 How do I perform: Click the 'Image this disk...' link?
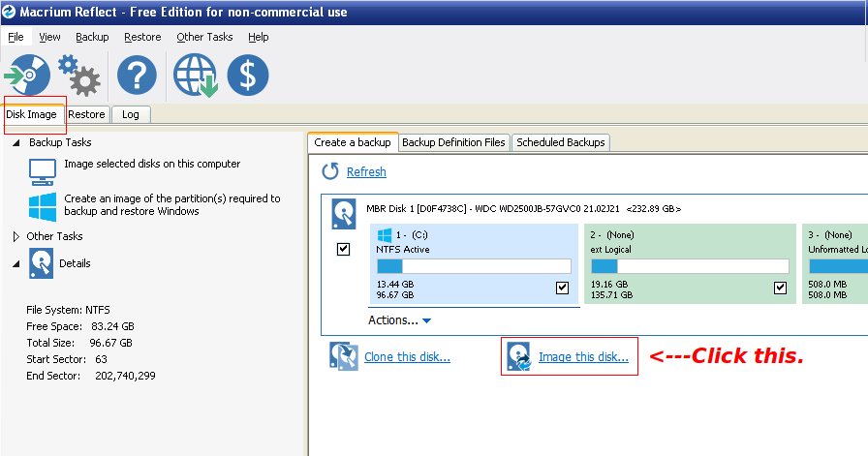click(582, 357)
